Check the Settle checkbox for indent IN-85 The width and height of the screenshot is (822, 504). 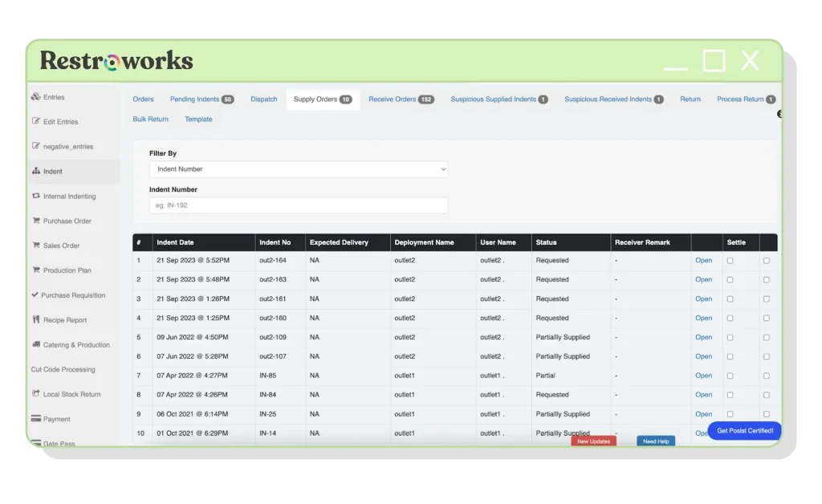[729, 376]
